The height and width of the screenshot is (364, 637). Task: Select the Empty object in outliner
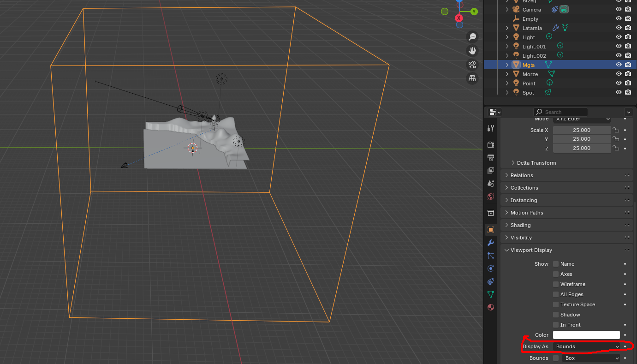point(530,19)
